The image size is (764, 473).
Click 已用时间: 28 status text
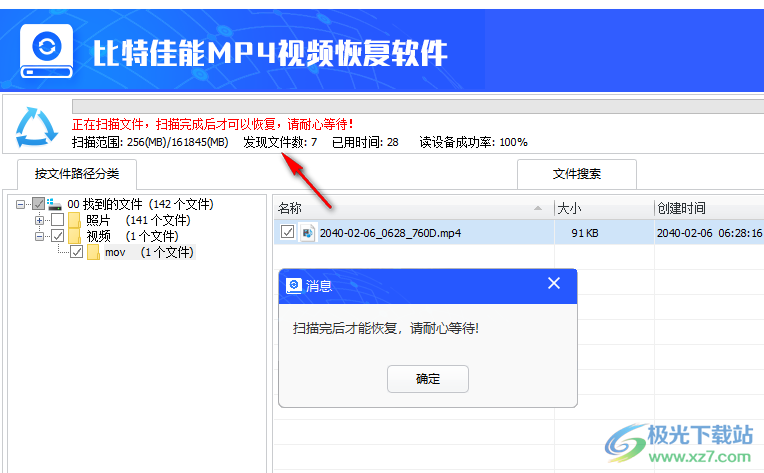(x=365, y=143)
